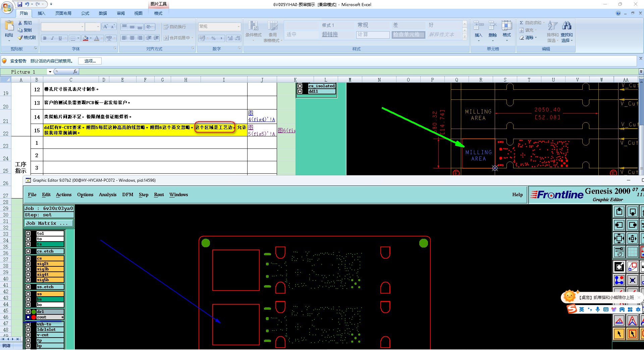The image size is (644, 350).
Task: Open the font size dropdown
Action: click(x=98, y=27)
